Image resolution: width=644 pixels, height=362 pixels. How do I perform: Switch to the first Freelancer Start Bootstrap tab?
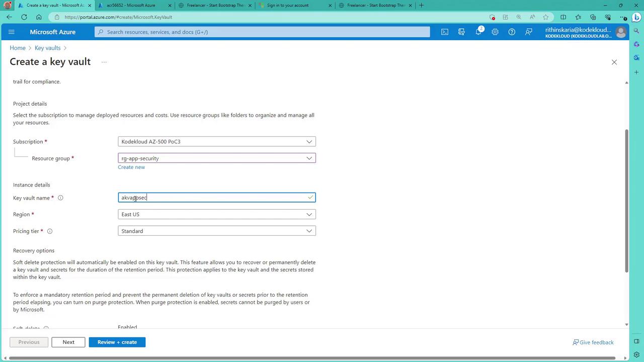tap(216, 6)
